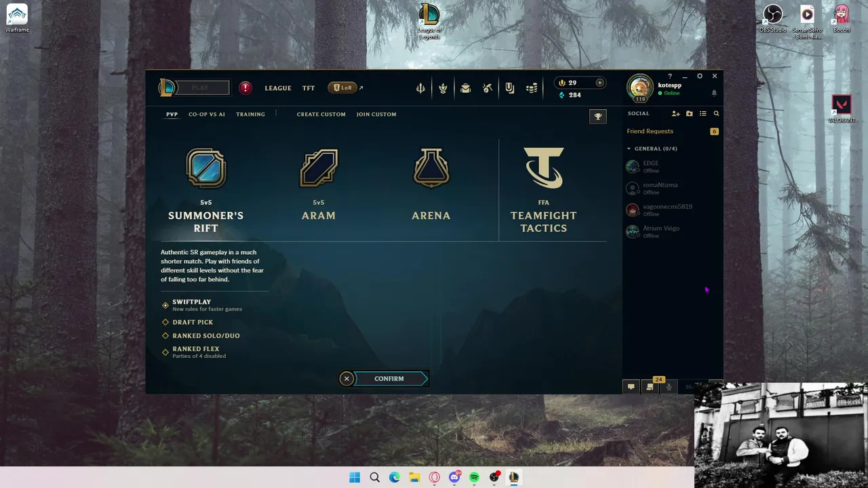Image resolution: width=868 pixels, height=488 pixels.
Task: Open the Loot briefcase icon
Action: (x=465, y=88)
